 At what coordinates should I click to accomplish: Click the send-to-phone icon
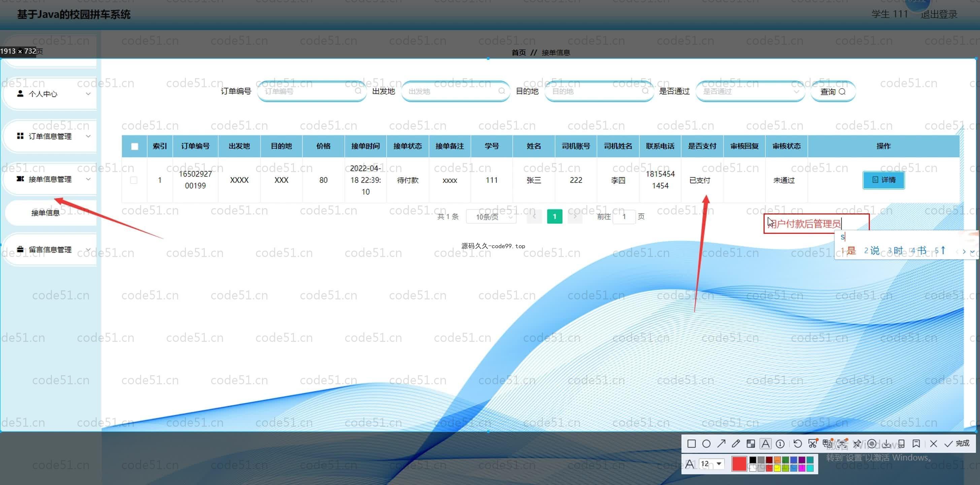tap(901, 444)
